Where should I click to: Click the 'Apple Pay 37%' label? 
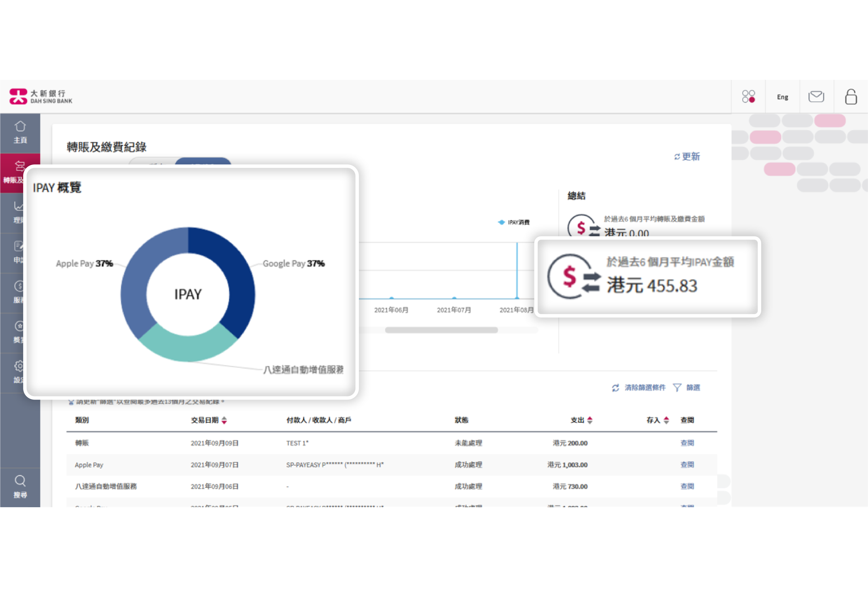(84, 263)
